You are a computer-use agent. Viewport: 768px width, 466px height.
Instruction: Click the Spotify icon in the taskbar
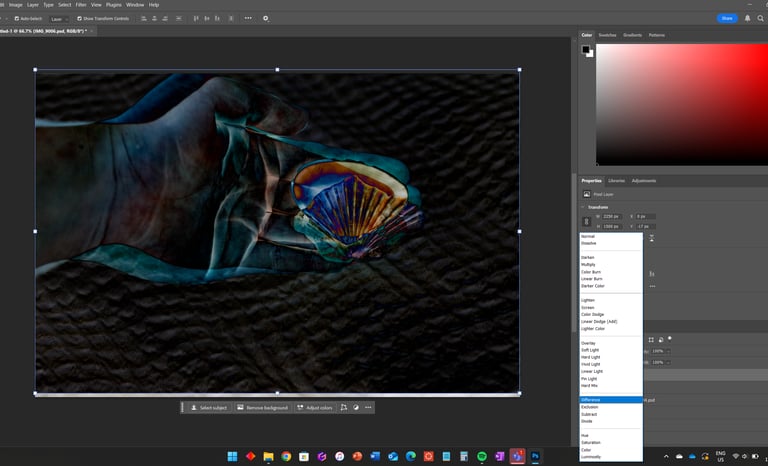482,456
